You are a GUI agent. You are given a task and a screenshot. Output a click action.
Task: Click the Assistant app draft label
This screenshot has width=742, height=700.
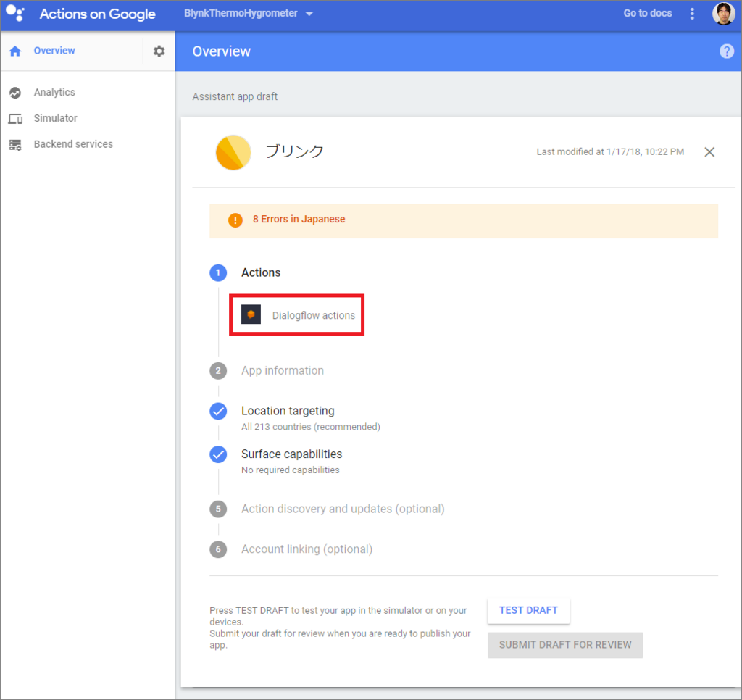click(235, 96)
